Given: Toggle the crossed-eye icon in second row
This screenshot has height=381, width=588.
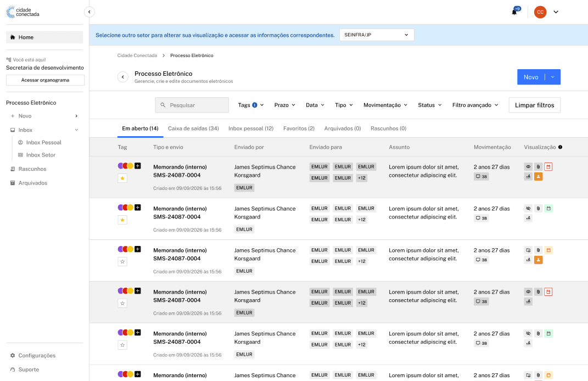Looking at the screenshot, I should (528, 209).
